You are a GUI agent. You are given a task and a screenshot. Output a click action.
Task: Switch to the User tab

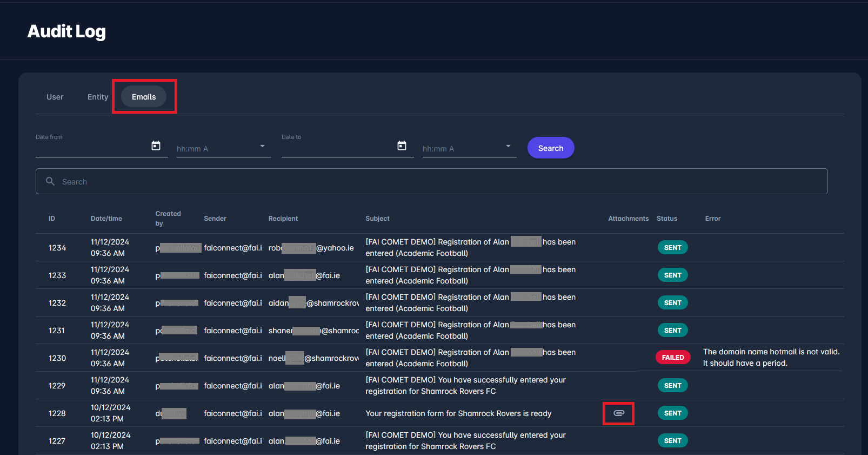[x=55, y=97]
